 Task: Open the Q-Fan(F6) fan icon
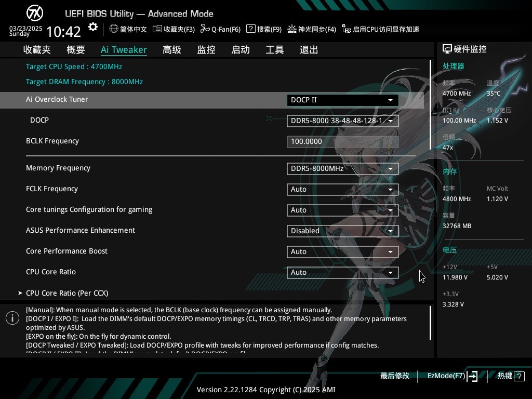click(205, 29)
